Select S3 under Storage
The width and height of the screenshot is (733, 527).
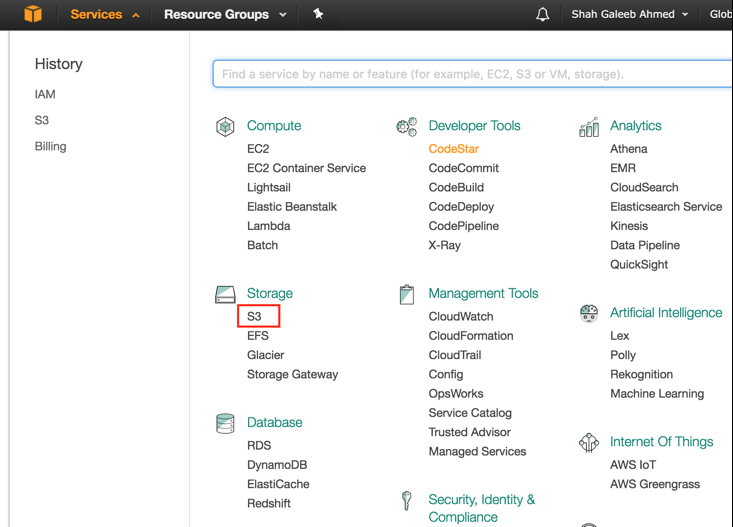[x=254, y=317]
